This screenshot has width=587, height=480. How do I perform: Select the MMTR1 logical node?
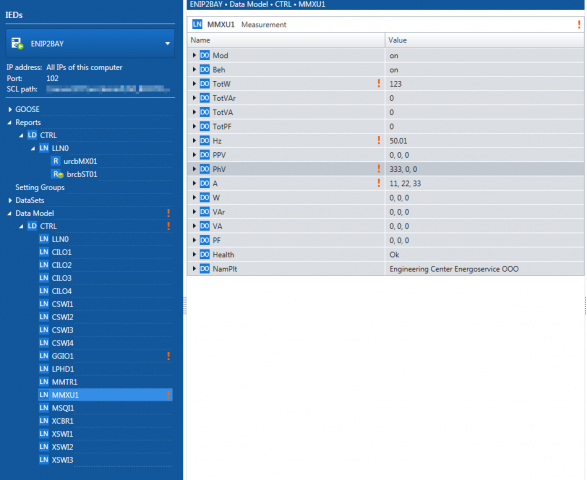(x=64, y=382)
